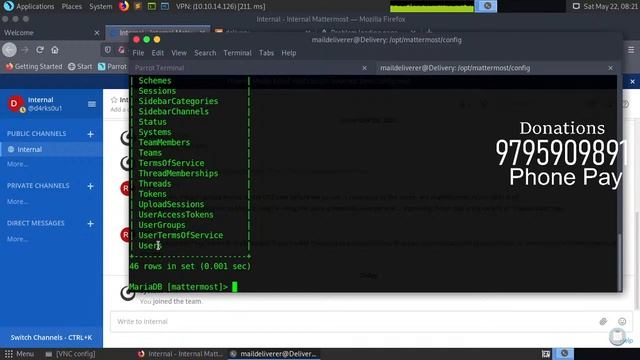640x360 pixels.
Task: Click the VPN status text in top panel
Action: (220, 7)
